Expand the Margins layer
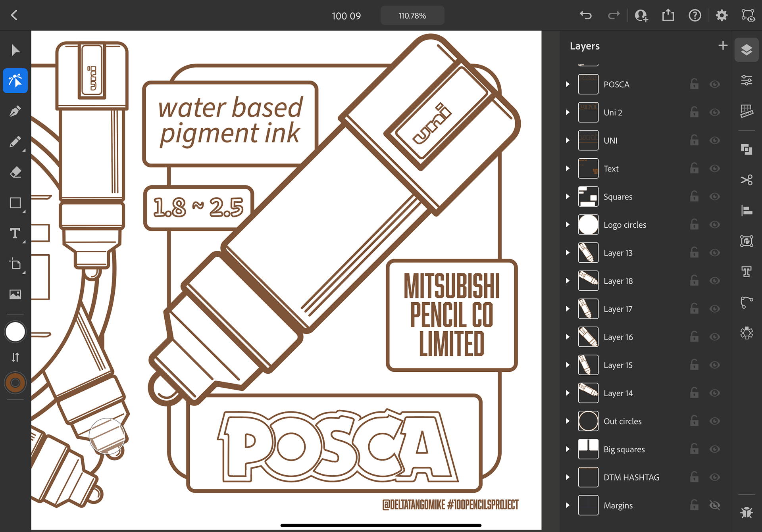This screenshot has height=532, width=762. click(x=568, y=505)
